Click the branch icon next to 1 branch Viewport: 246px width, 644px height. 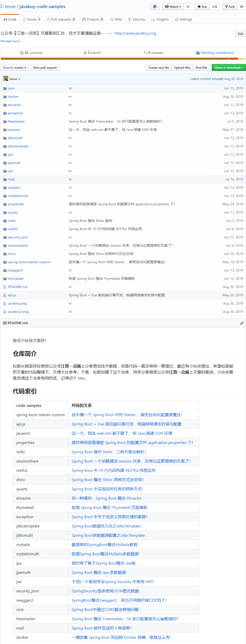[85, 53]
